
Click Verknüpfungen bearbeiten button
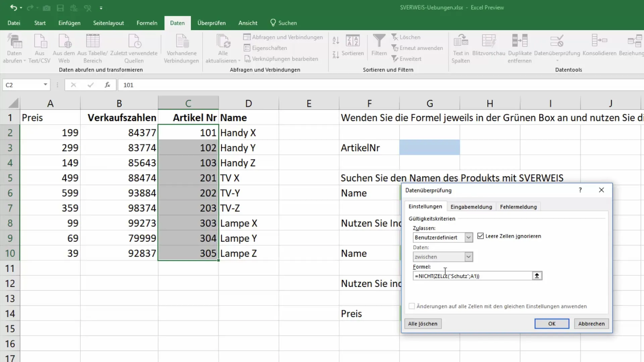(281, 59)
